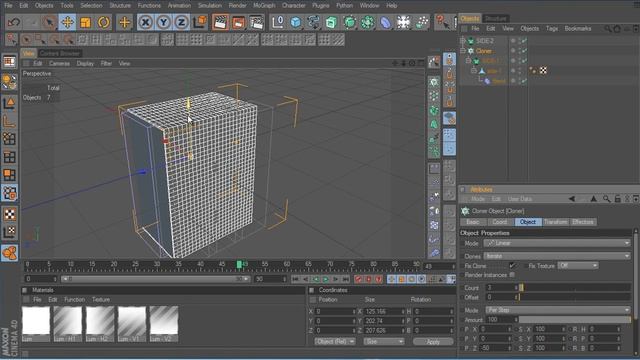Click the Attributes back arrow icon

(x=572, y=199)
